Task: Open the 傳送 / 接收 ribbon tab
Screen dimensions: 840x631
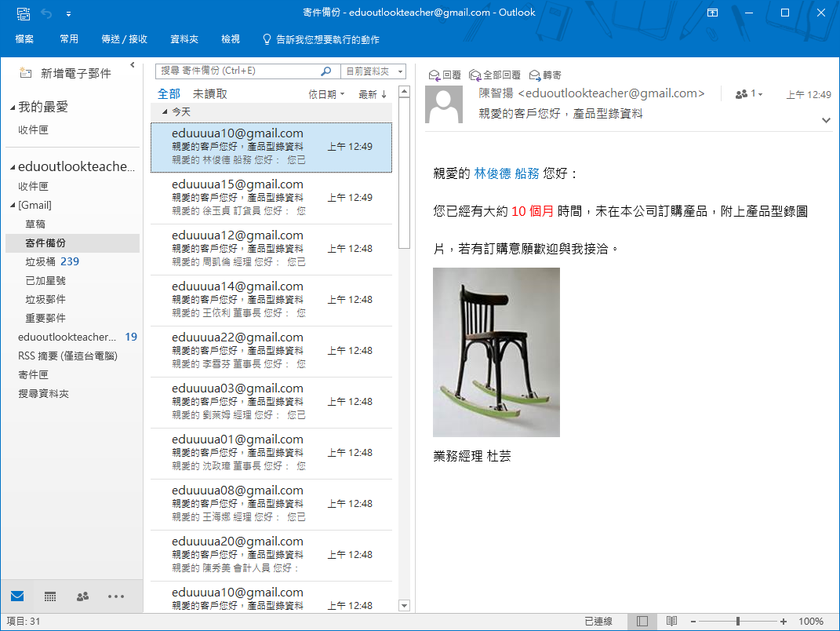Action: (x=125, y=39)
